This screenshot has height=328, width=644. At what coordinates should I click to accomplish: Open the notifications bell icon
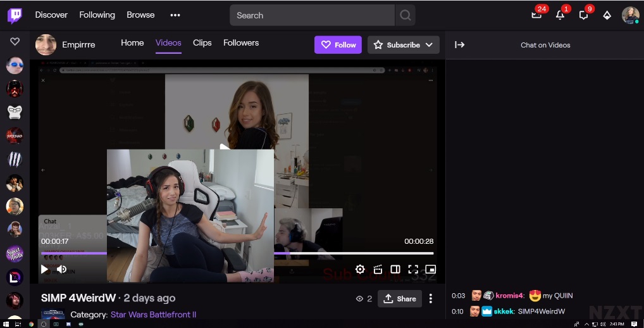[560, 15]
